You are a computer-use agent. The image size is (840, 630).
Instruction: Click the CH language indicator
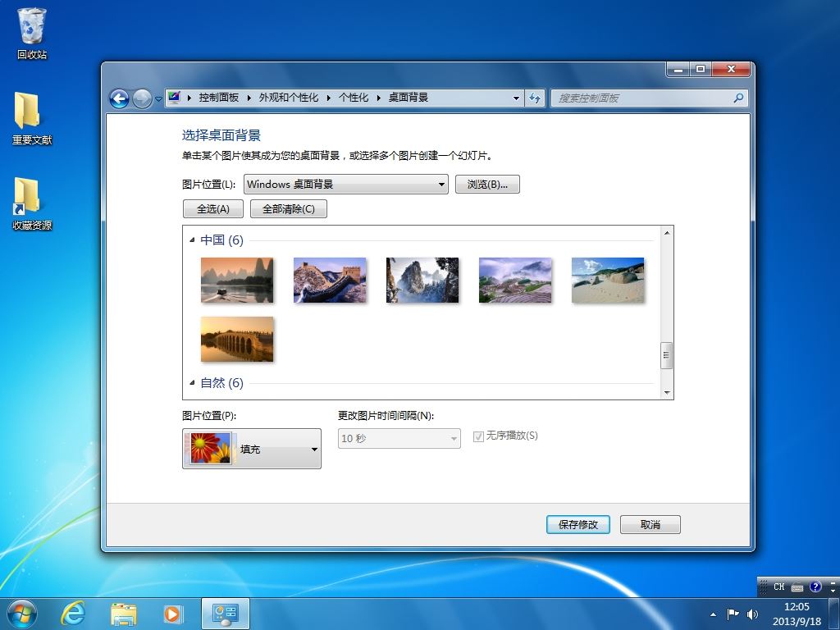tap(779, 587)
